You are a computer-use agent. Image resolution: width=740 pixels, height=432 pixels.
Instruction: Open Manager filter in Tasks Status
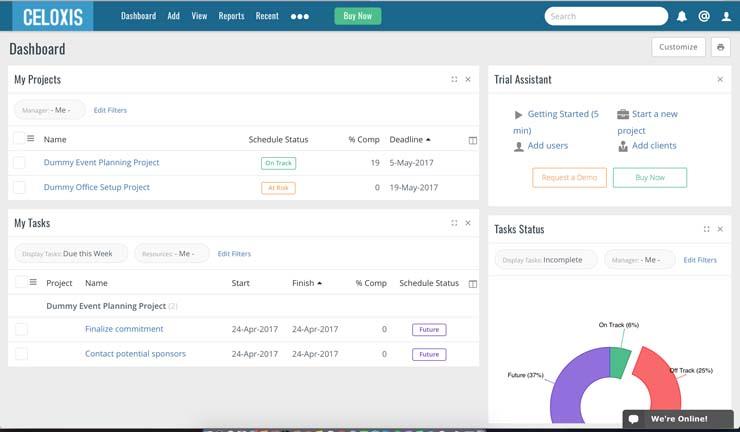click(x=639, y=260)
